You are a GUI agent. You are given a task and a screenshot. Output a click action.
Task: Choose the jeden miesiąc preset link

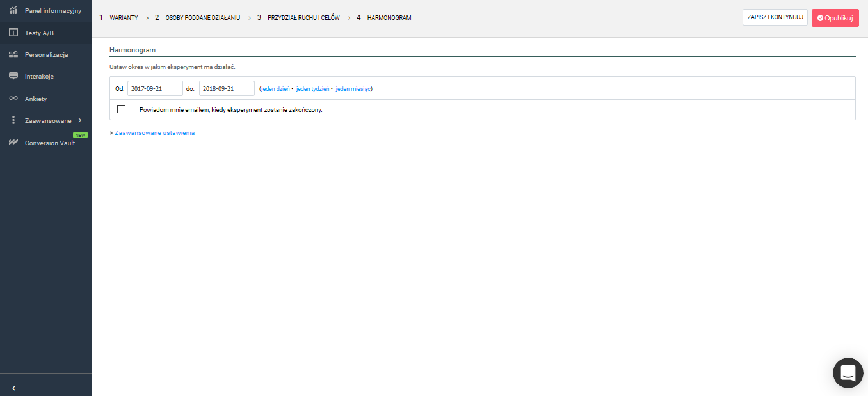tap(353, 89)
